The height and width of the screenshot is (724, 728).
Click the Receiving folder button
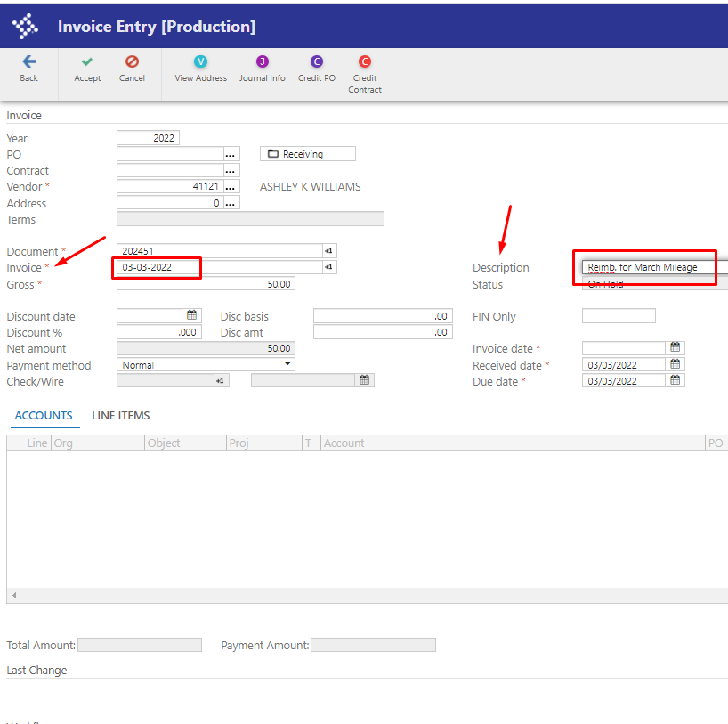coord(307,154)
